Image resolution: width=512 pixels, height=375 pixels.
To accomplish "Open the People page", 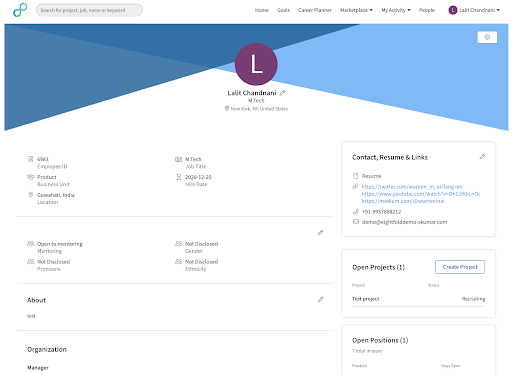I will [x=427, y=10].
